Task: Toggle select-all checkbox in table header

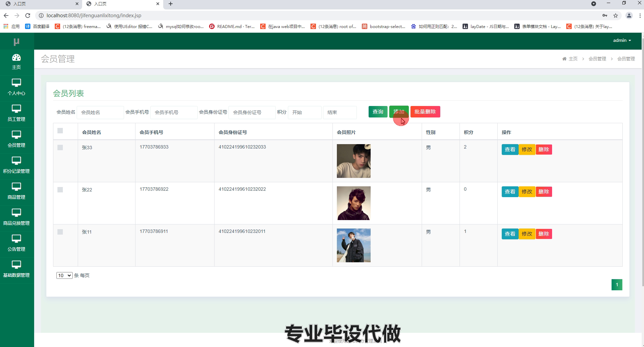Action: click(60, 131)
